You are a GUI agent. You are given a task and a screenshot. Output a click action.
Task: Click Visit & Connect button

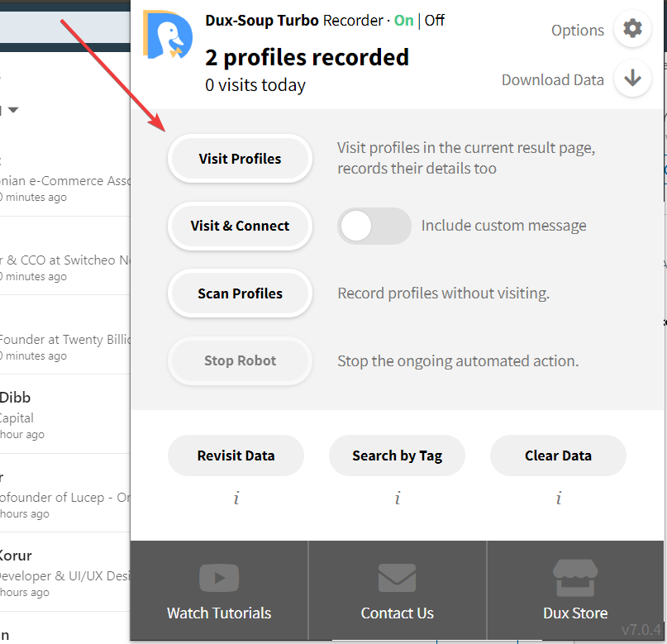tap(240, 226)
